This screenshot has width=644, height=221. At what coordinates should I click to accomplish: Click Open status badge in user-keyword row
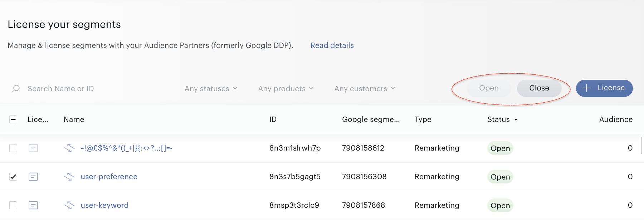tap(500, 206)
